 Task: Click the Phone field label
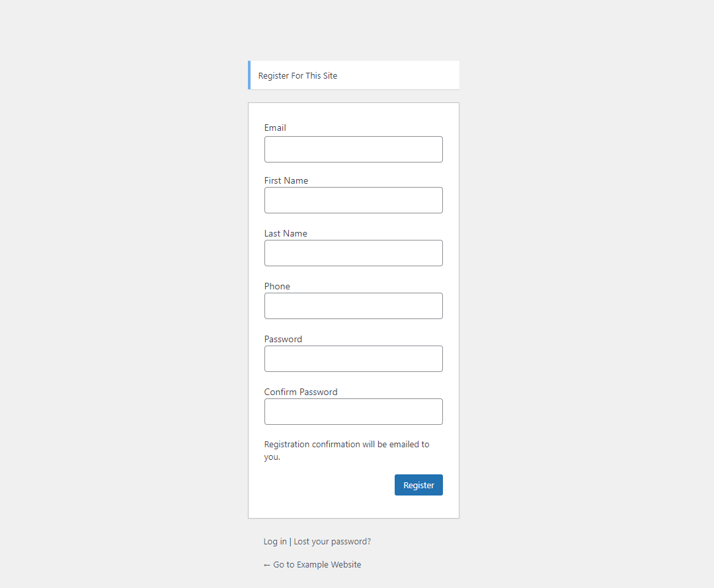click(277, 286)
